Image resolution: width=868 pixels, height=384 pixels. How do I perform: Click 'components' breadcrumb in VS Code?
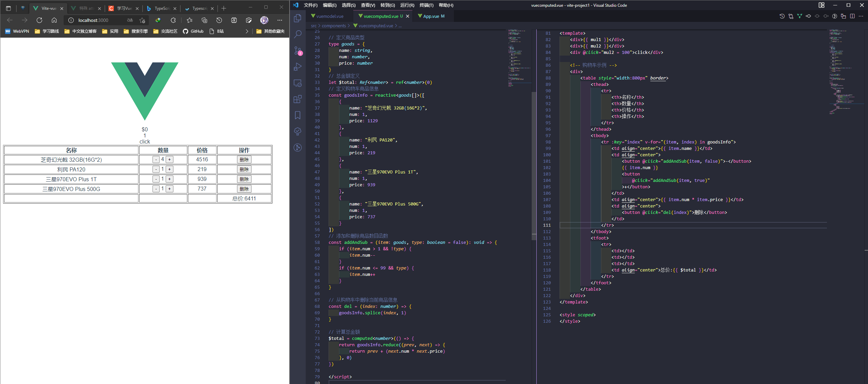coord(334,26)
